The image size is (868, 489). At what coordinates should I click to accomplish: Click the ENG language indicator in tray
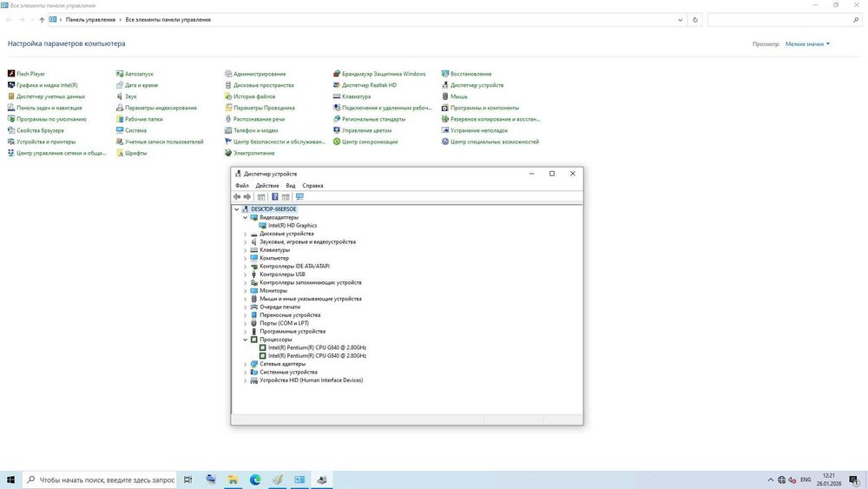point(806,479)
